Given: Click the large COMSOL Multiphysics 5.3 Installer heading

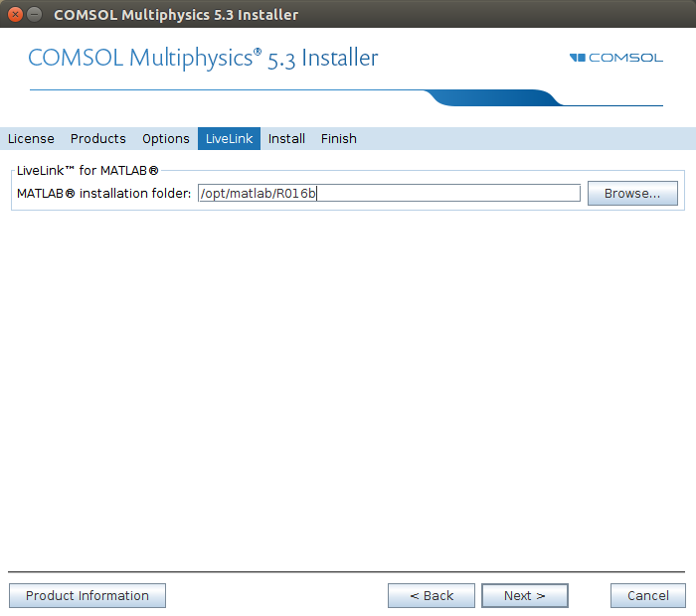Looking at the screenshot, I should coord(203,58).
